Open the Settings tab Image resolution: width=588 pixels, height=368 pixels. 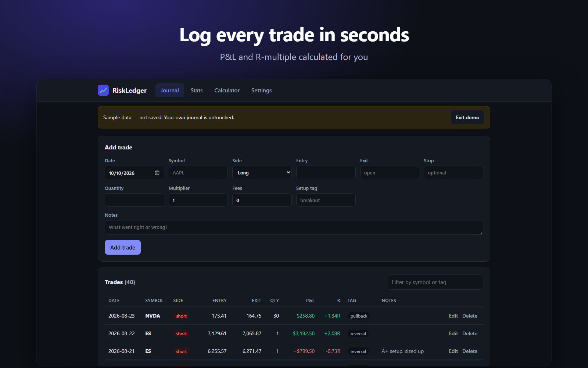coord(261,90)
